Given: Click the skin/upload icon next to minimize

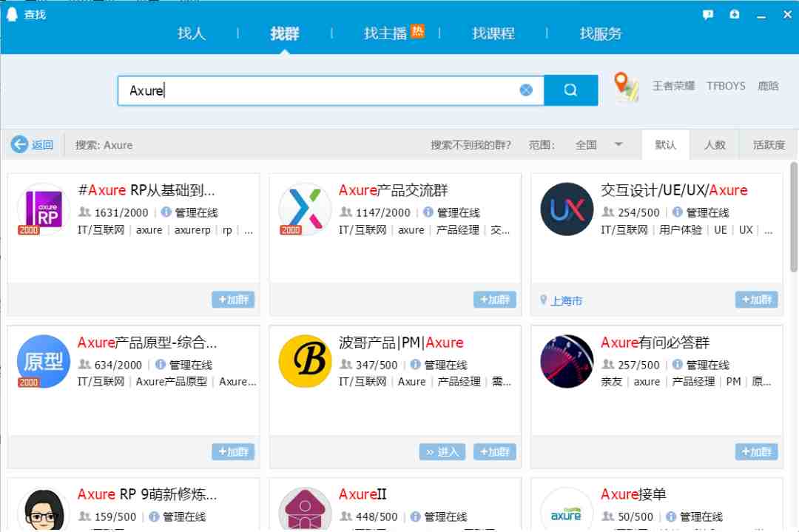Looking at the screenshot, I should point(735,14).
